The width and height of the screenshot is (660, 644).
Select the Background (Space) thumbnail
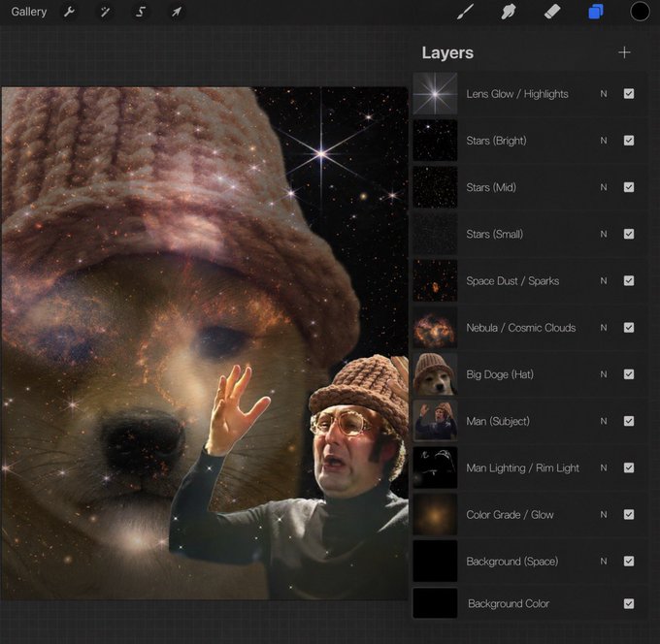435,561
